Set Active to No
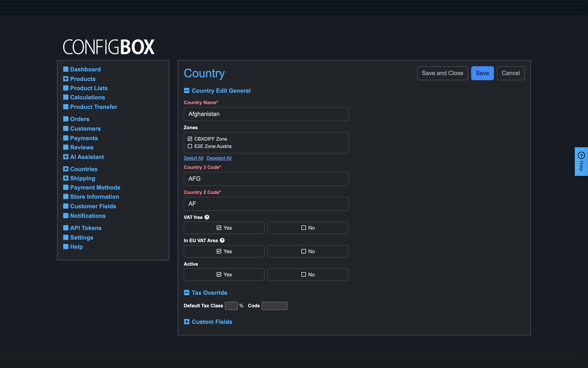 308,275
